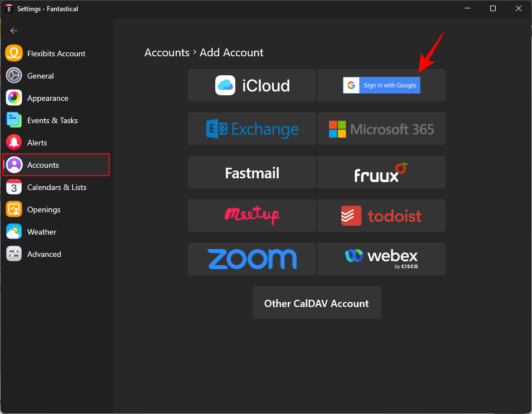Screen dimensions: 532x414
Task: Select the Openings icon in sidebar
Action: (14, 210)
